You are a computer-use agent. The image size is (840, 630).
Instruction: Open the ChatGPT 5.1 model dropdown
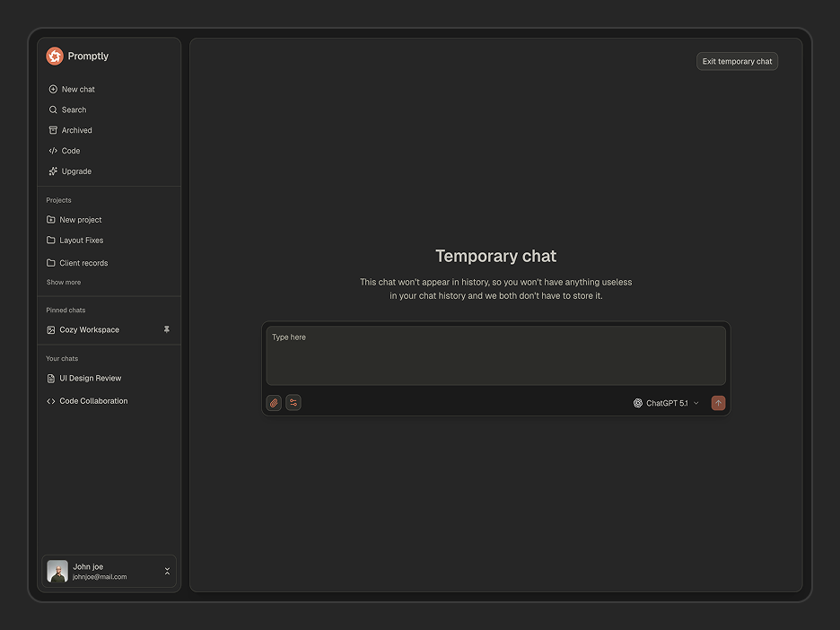pyautogui.click(x=667, y=403)
